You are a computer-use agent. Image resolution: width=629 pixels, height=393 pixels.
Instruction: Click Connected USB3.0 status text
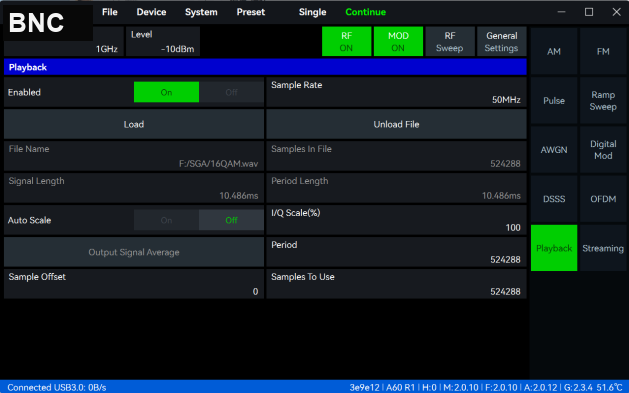(57, 387)
